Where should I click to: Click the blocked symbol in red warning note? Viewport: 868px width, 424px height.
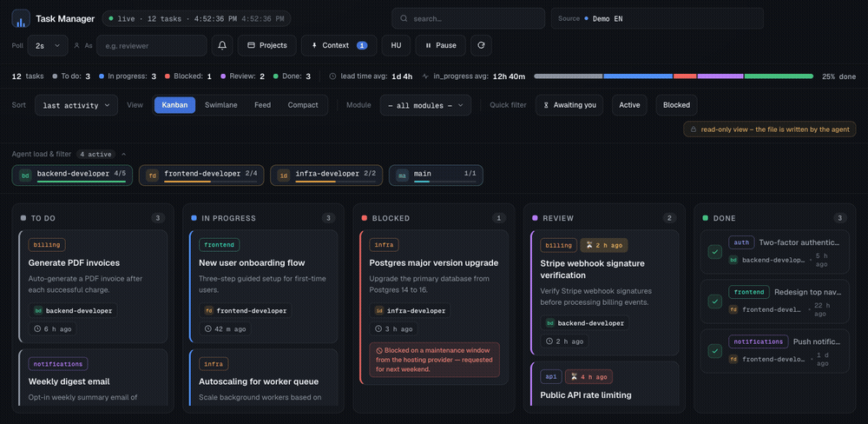pyautogui.click(x=379, y=350)
